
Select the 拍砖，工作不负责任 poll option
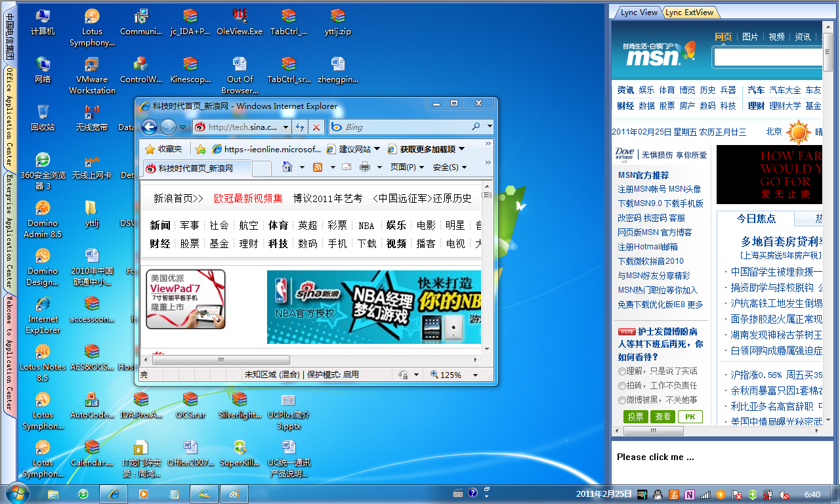pyautogui.click(x=622, y=386)
